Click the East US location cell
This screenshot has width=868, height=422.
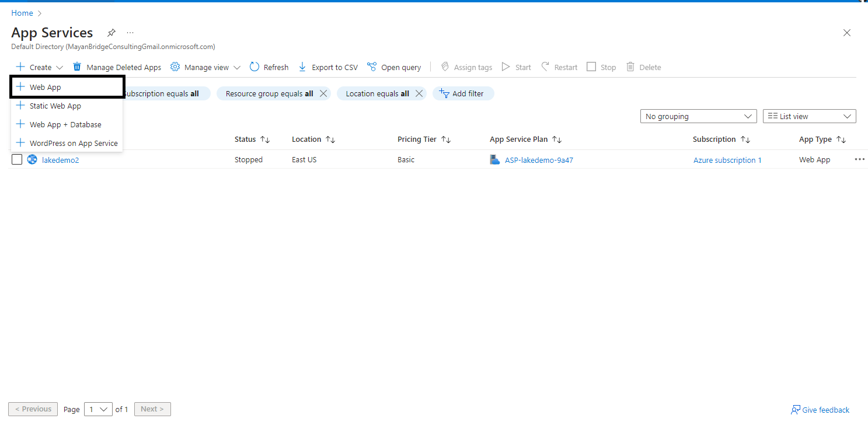pyautogui.click(x=304, y=159)
